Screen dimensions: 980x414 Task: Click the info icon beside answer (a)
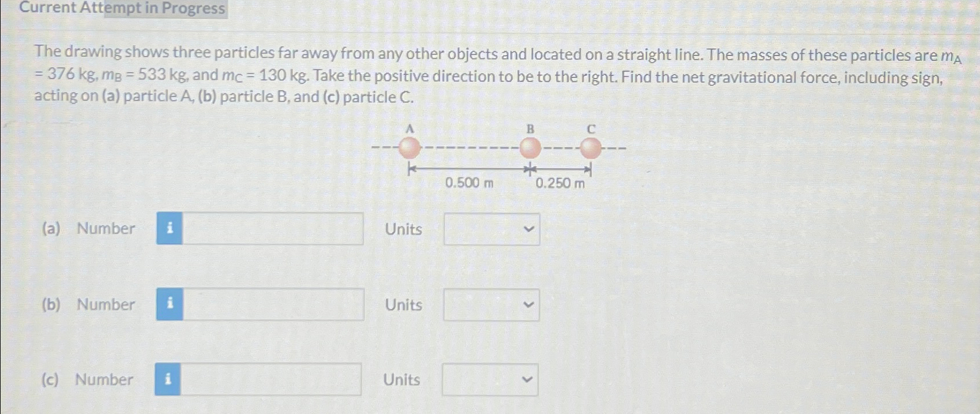pyautogui.click(x=169, y=229)
